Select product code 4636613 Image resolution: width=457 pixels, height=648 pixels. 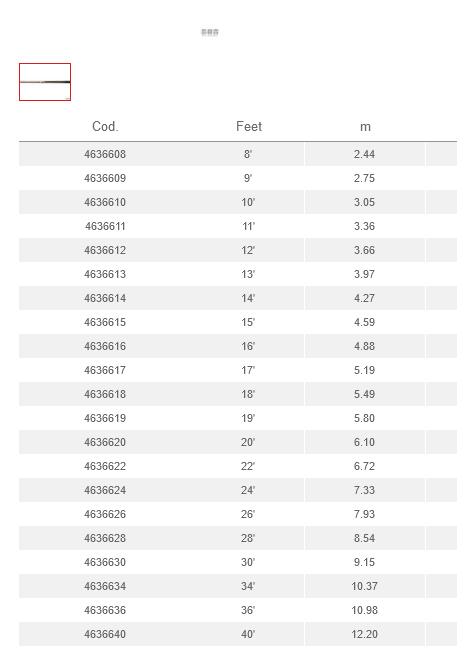pyautogui.click(x=105, y=274)
